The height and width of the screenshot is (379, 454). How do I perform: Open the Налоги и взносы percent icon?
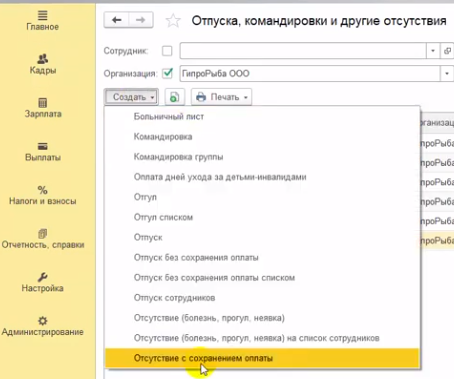[42, 190]
